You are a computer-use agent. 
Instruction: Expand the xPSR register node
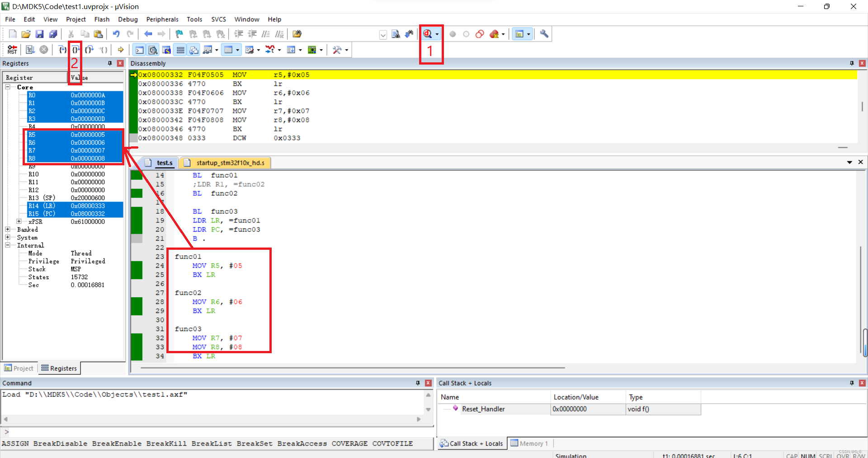[x=19, y=221]
